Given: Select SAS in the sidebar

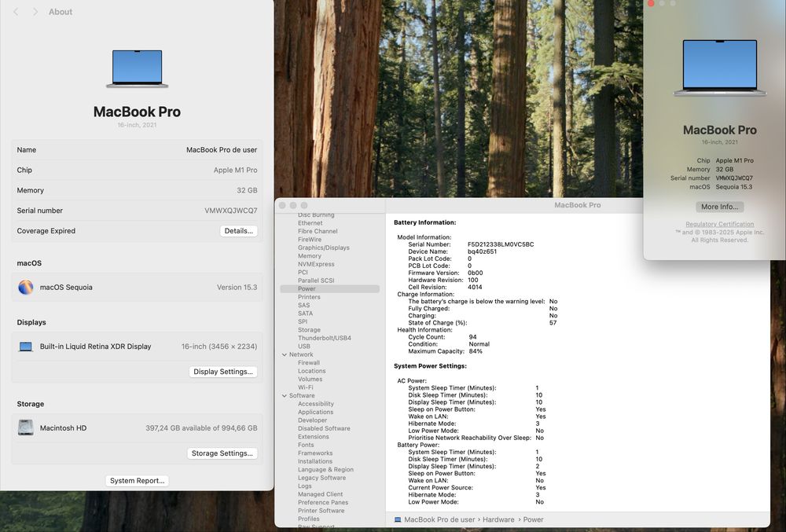Looking at the screenshot, I should (303, 305).
